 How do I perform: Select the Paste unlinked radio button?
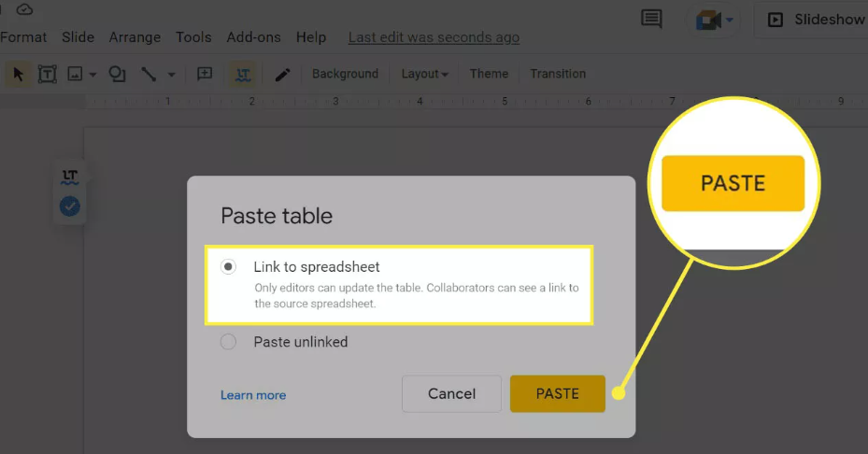point(228,342)
